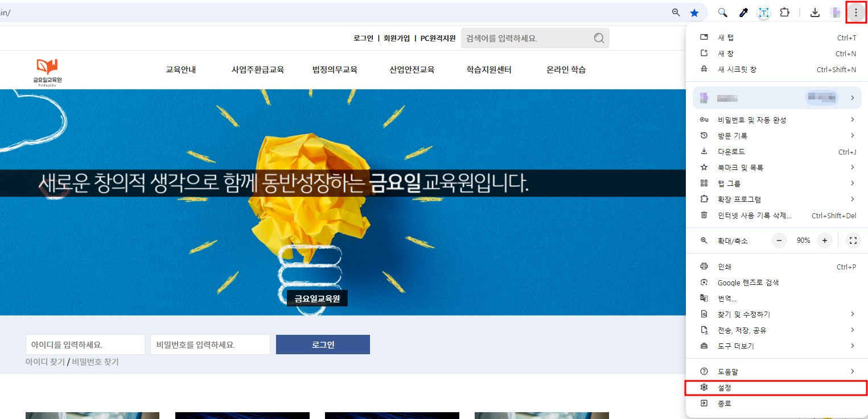868x419 pixels.
Task: Open the Chrome extensions puzzle icon
Action: click(x=785, y=13)
